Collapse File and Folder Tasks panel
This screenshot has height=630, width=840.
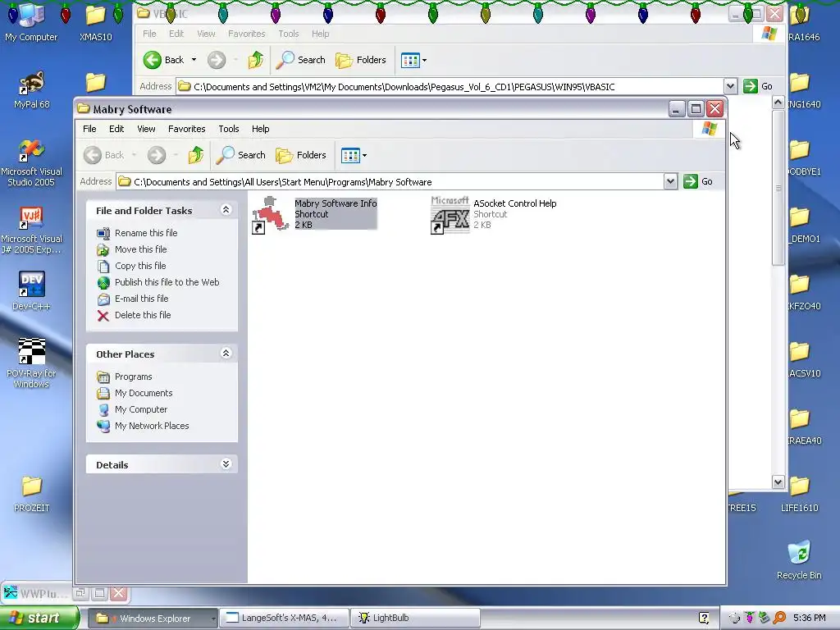click(226, 210)
